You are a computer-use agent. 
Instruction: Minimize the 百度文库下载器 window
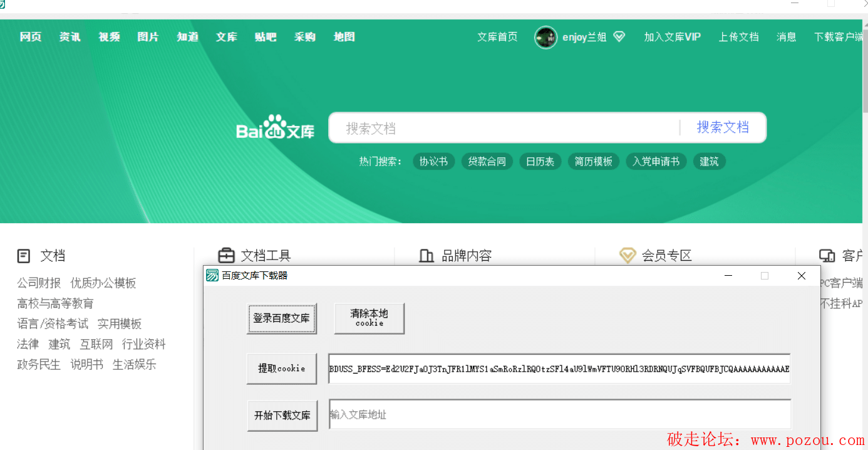coord(728,276)
